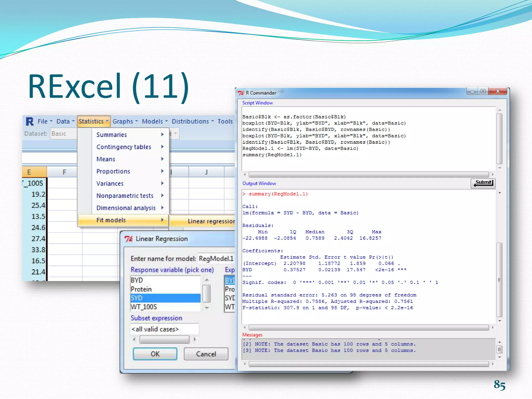Screen dimensions: 532x399
Task: Click the Linear Regression dialog Tk icon
Action: [129, 239]
